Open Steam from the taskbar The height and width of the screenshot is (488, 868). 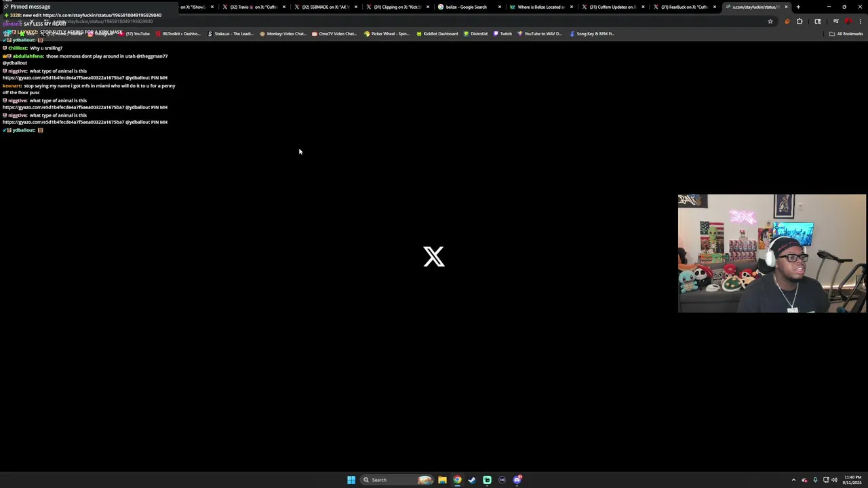472,480
